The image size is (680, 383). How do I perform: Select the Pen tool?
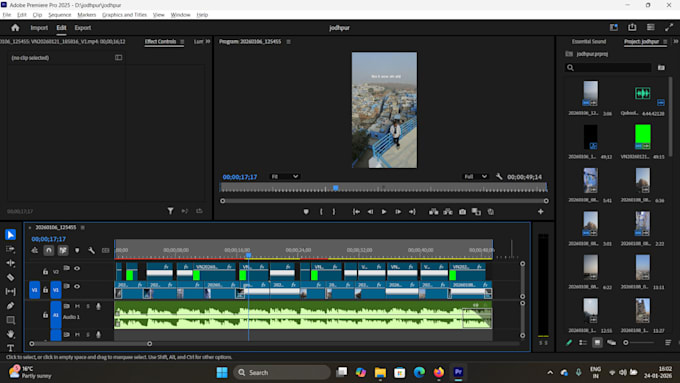point(10,306)
